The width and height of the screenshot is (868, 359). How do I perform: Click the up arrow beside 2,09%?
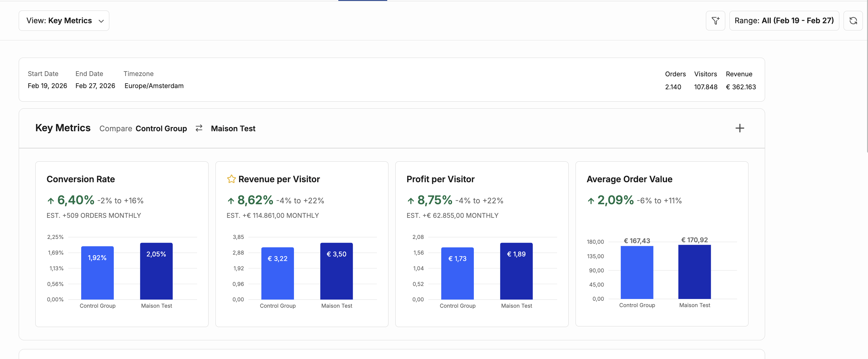tap(591, 201)
